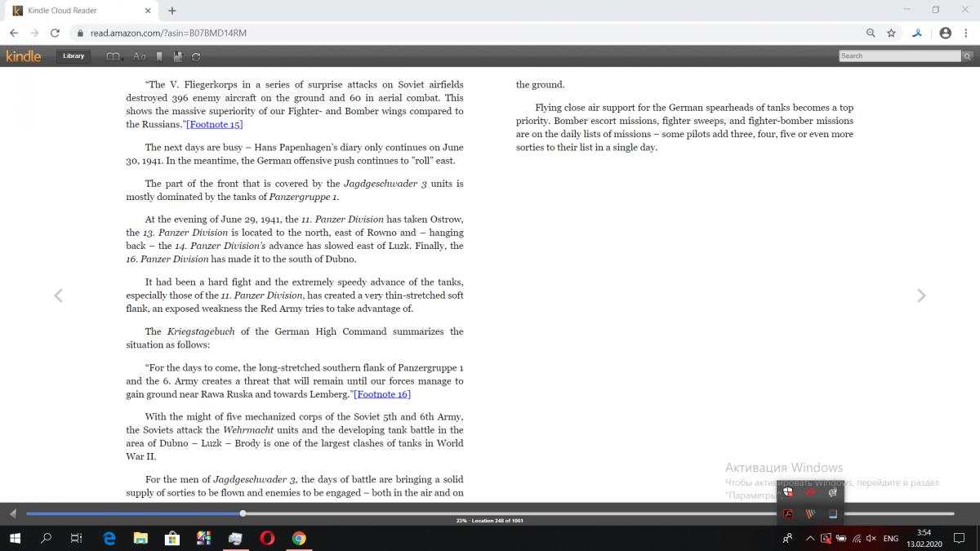Screen dimensions: 980x551
Task: Open the Go To book menu icon
Action: (x=114, y=56)
